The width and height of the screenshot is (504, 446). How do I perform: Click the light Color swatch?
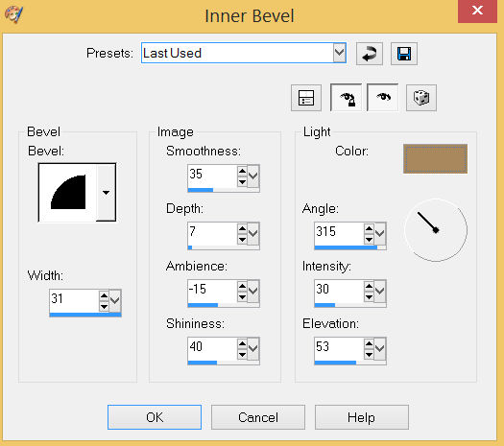coord(435,158)
